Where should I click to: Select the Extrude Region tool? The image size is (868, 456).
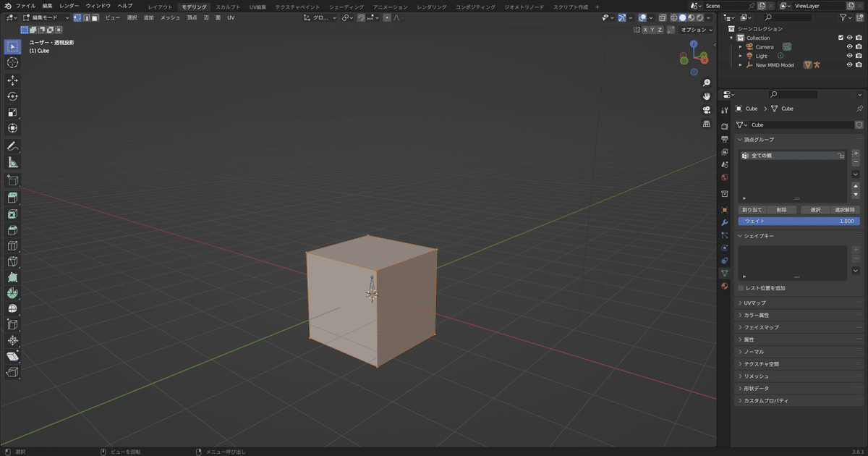click(x=12, y=198)
